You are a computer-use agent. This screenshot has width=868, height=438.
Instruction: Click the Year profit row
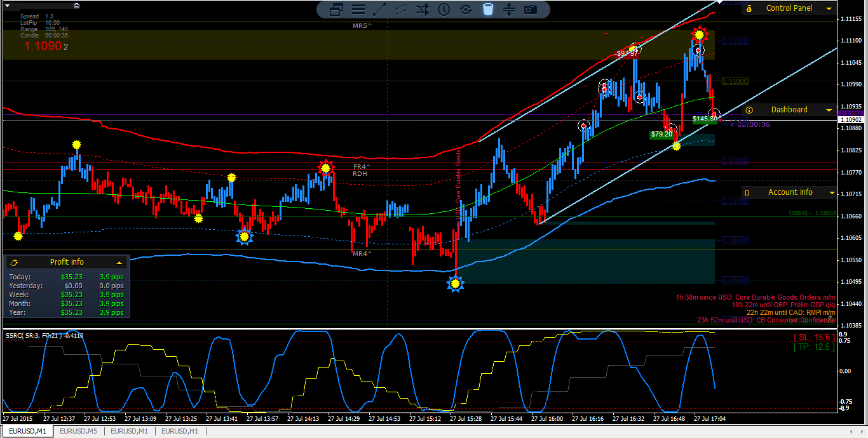(x=67, y=312)
